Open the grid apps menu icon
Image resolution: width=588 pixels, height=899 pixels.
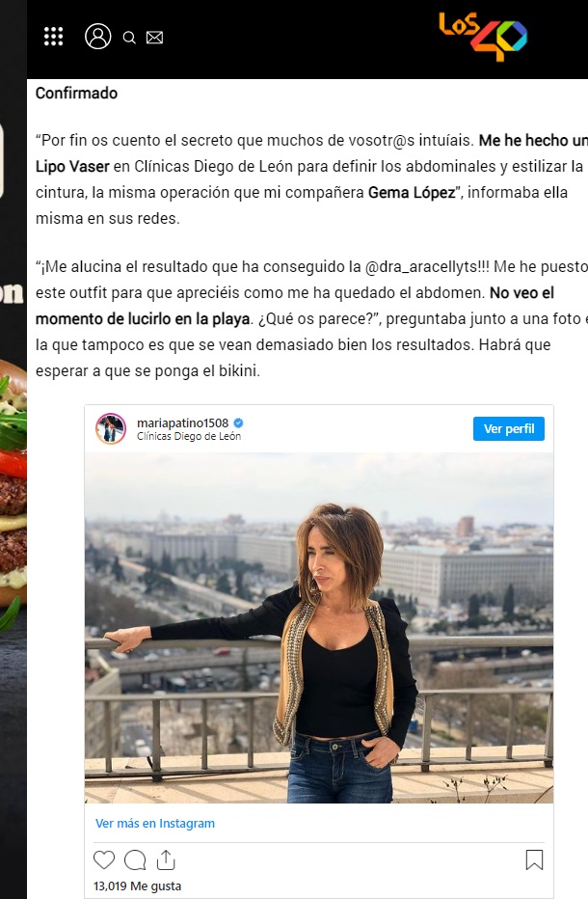(53, 37)
